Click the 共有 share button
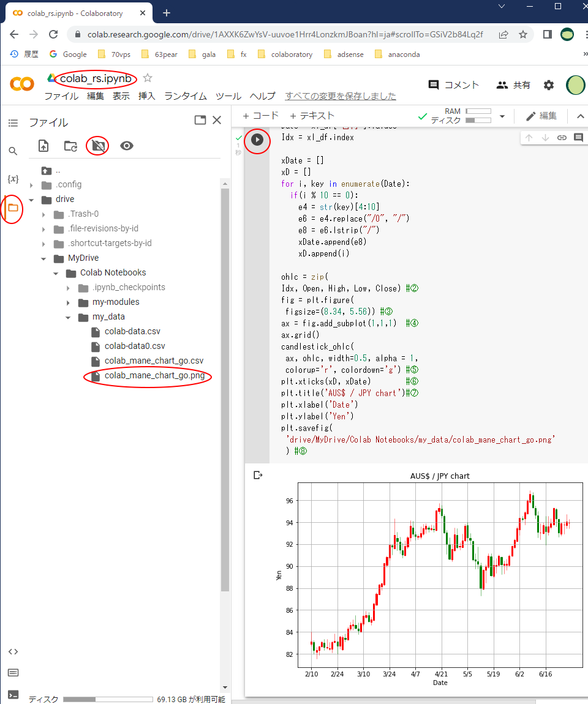The image size is (588, 704). pyautogui.click(x=513, y=85)
